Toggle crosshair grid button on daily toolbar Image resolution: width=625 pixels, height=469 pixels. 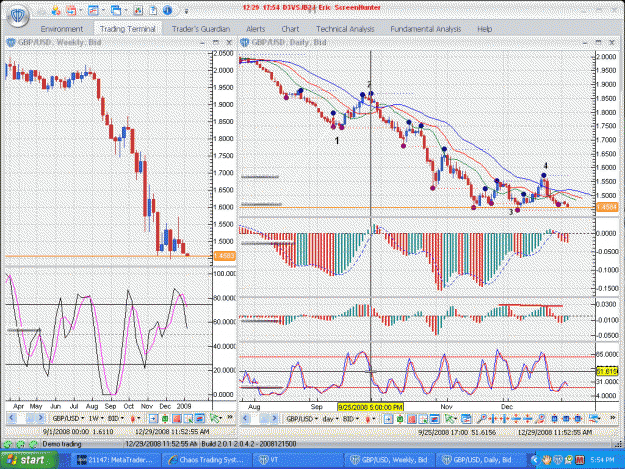[423, 418]
